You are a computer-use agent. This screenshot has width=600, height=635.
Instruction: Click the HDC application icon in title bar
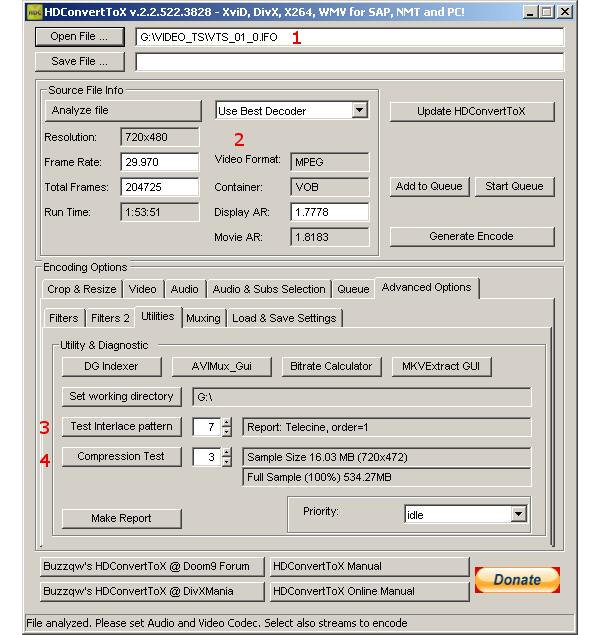point(34,12)
